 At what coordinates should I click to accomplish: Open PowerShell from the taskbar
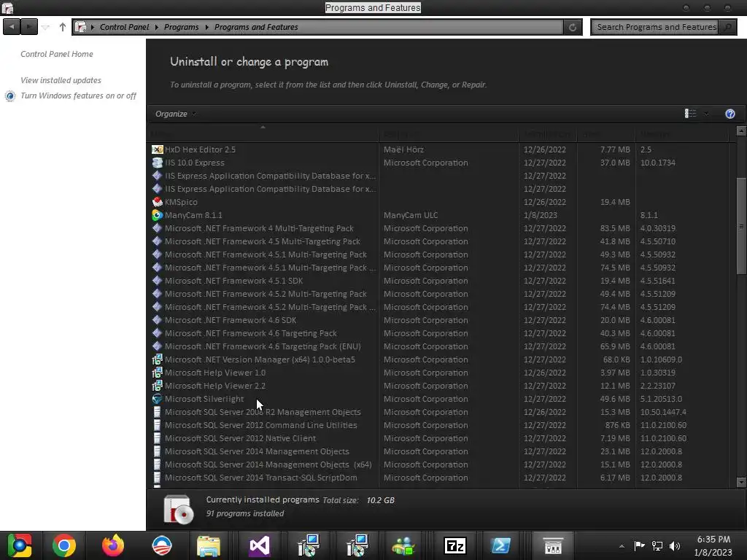click(x=500, y=545)
